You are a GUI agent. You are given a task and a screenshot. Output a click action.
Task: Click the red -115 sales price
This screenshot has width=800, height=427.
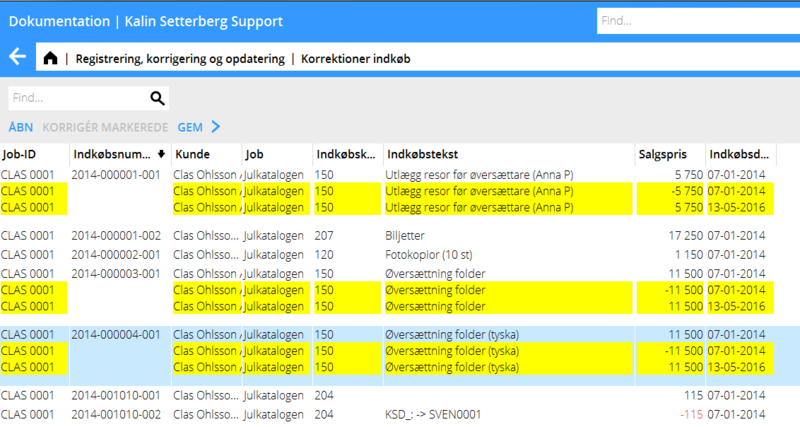click(691, 415)
